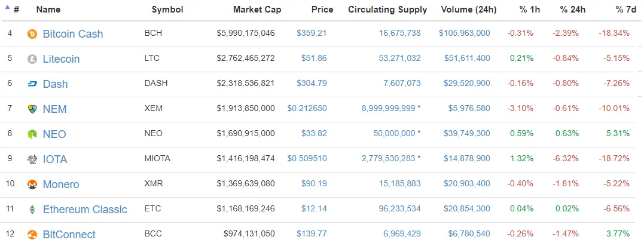Sort by Circulating Supply column header
644x246 pixels.
[x=387, y=10]
